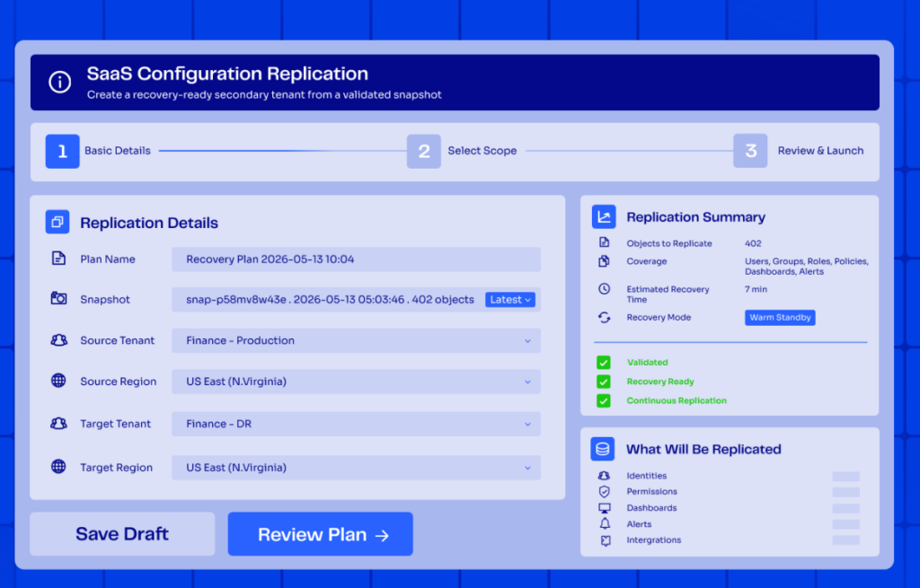Open the Target Region dropdown

(356, 468)
